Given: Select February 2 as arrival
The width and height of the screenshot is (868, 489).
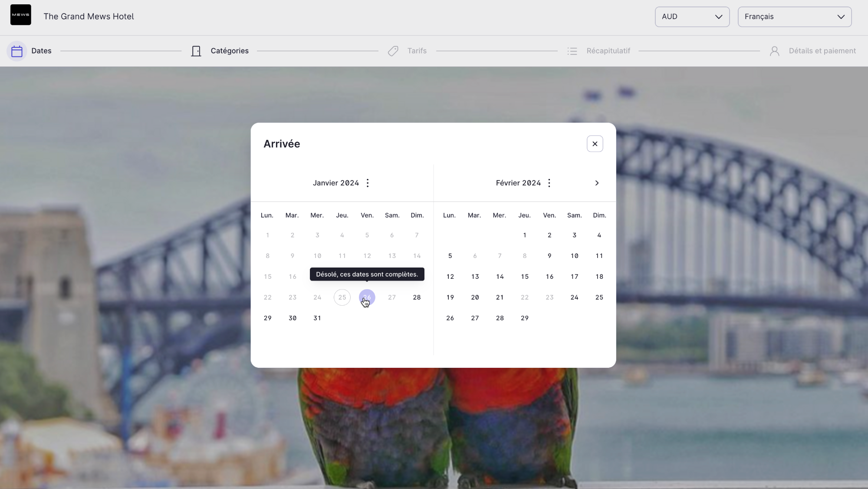Looking at the screenshot, I should point(549,235).
